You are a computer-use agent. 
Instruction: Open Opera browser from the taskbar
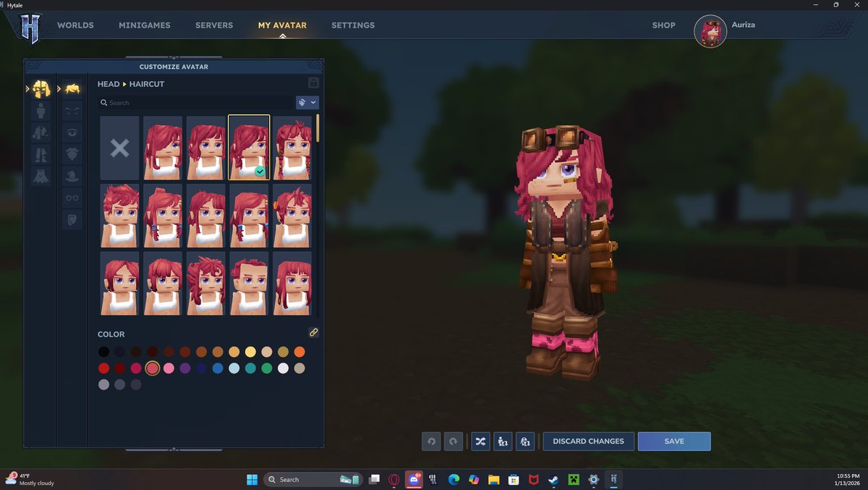pyautogui.click(x=394, y=479)
